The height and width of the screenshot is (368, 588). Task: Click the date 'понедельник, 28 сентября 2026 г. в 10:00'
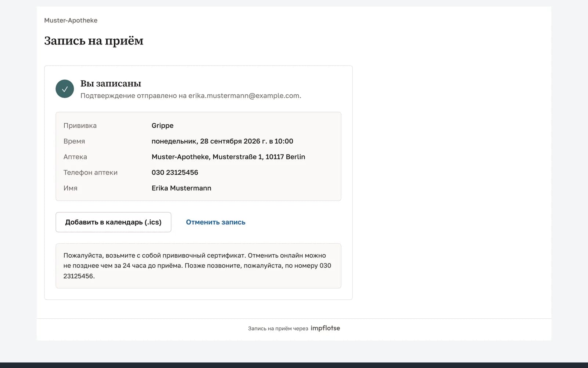click(x=222, y=141)
